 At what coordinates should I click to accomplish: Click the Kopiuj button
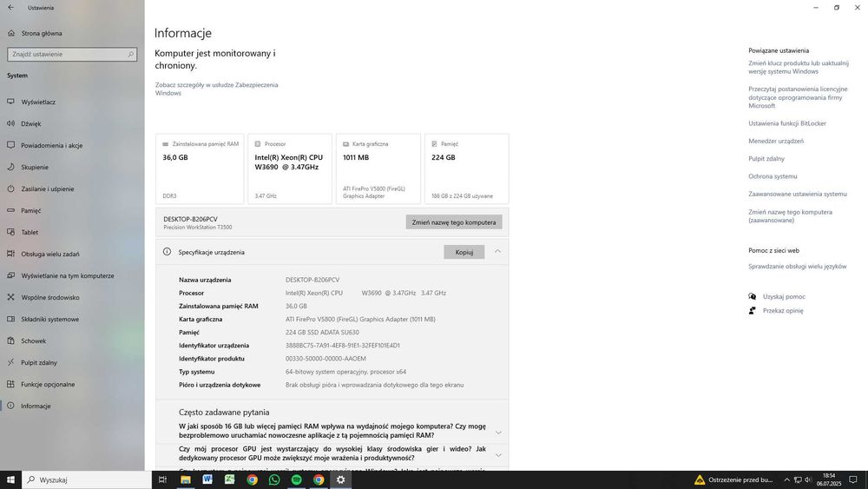tap(464, 252)
